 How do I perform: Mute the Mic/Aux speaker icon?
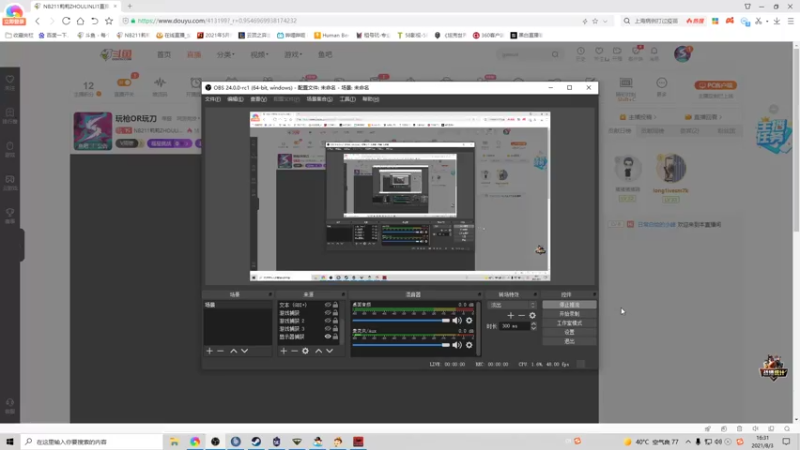coord(457,345)
